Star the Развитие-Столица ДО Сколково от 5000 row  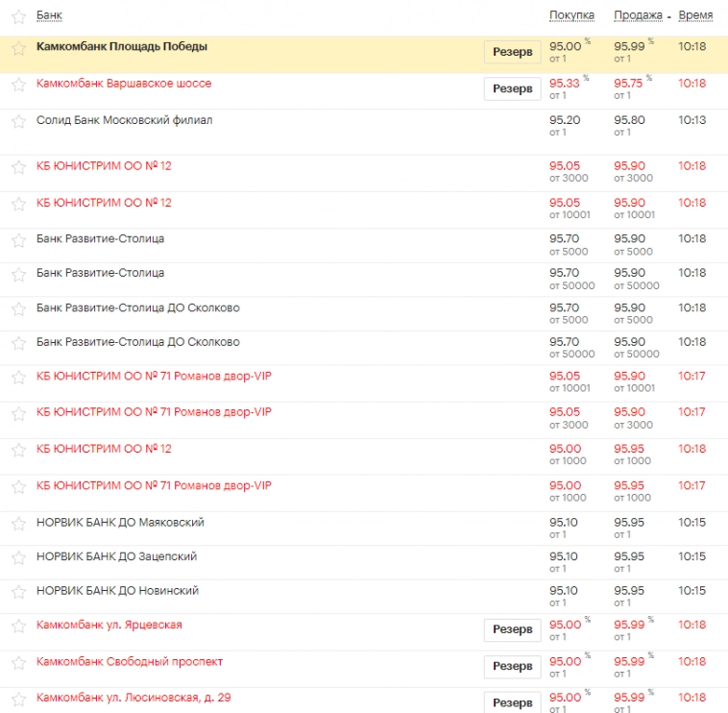pos(19,309)
